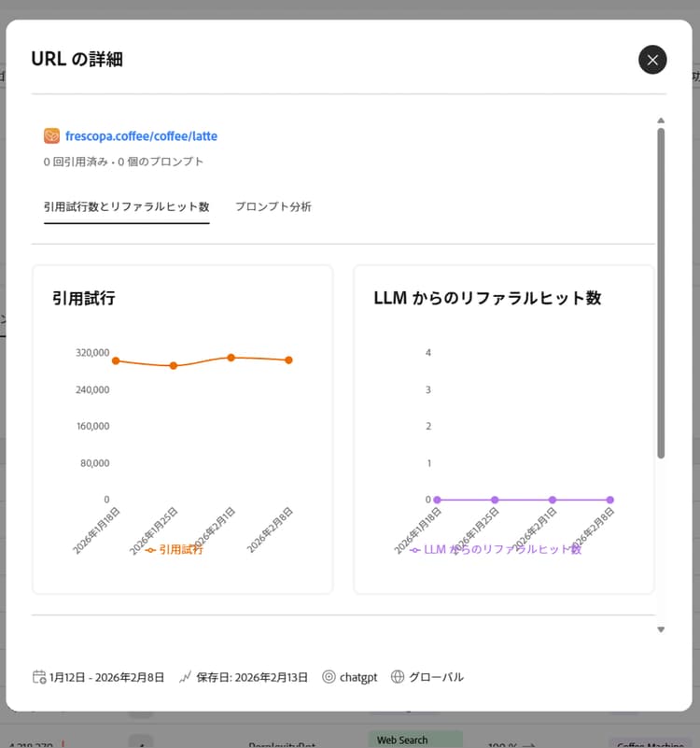Click the frescopa site favicon icon
The image size is (700, 748).
click(51, 135)
